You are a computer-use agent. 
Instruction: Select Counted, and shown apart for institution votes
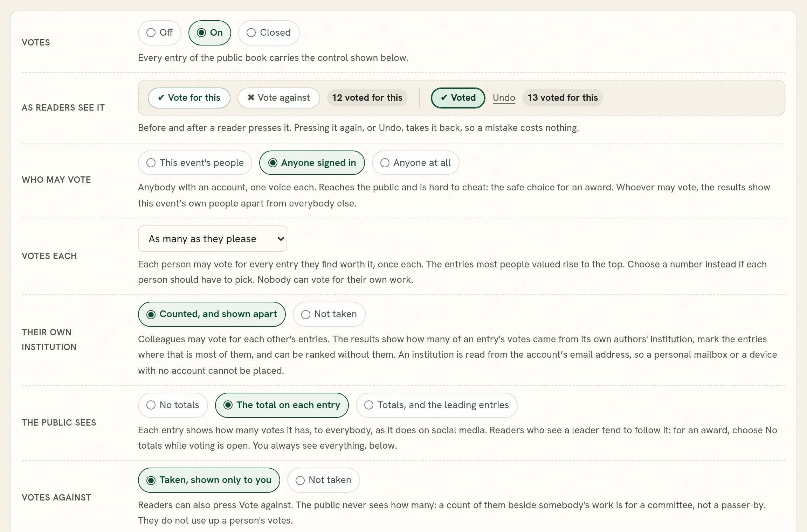click(212, 314)
